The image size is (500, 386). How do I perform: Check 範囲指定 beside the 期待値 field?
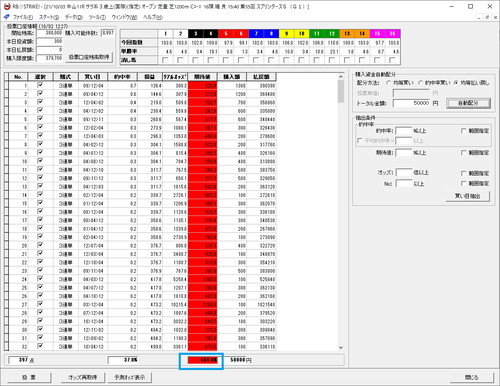pyautogui.click(x=464, y=152)
